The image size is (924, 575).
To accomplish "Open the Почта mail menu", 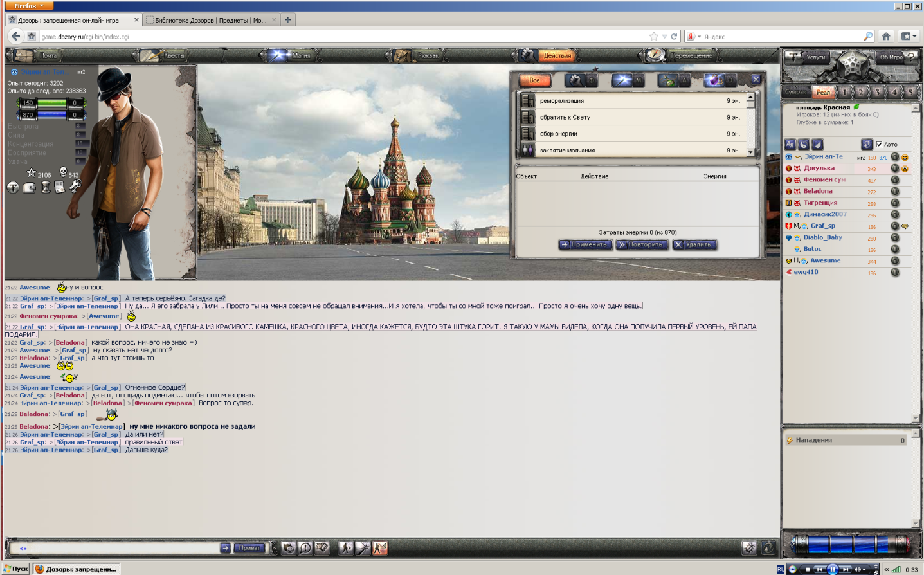I will tap(39, 55).
